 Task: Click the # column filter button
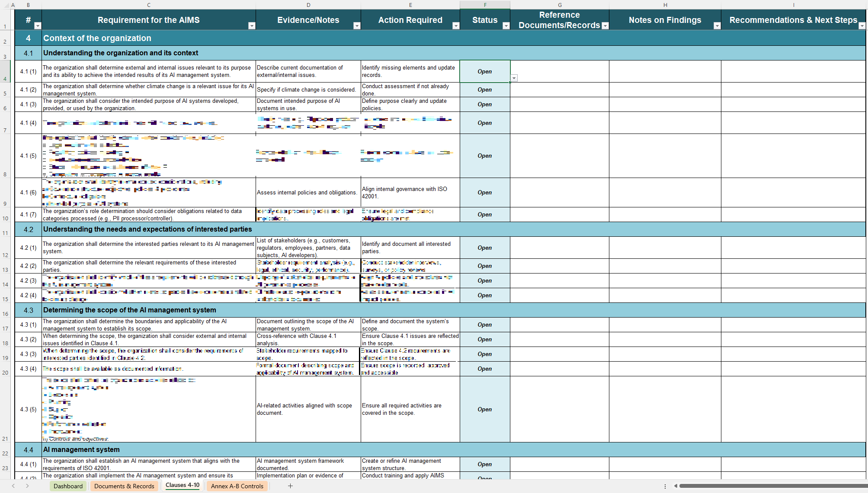(x=37, y=26)
